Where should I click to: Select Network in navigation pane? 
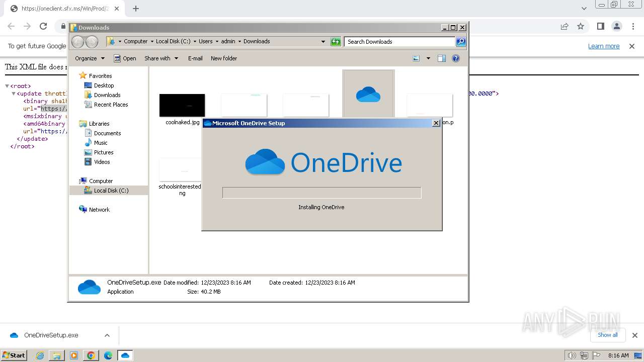pos(95,210)
